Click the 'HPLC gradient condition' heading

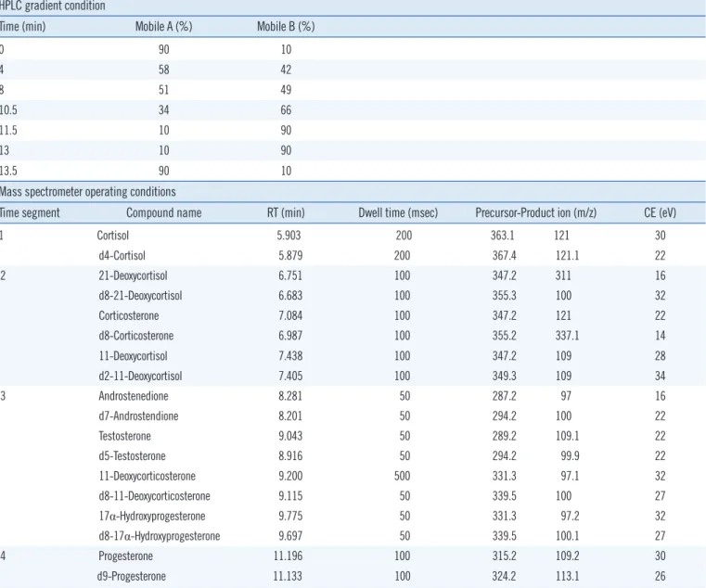click(52, 6)
